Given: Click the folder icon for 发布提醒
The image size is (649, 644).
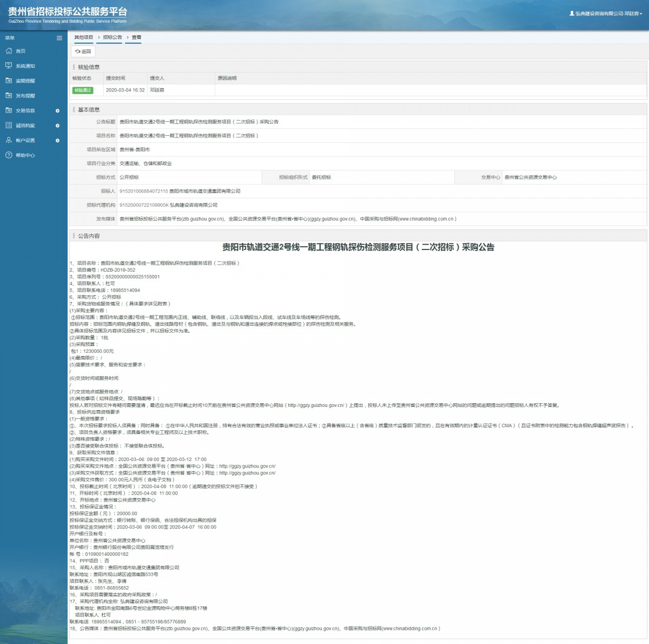Looking at the screenshot, I should click(x=9, y=95).
